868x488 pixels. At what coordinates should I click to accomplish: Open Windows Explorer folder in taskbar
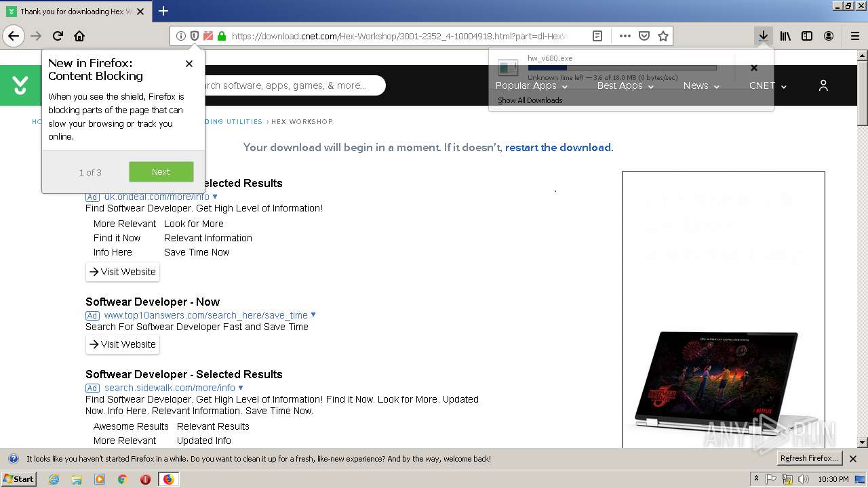click(x=77, y=479)
